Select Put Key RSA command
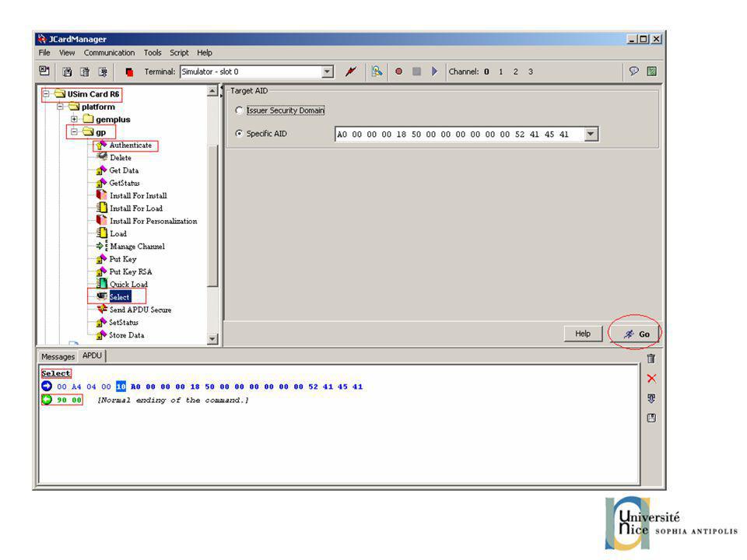The height and width of the screenshot is (560, 747). coord(131,272)
